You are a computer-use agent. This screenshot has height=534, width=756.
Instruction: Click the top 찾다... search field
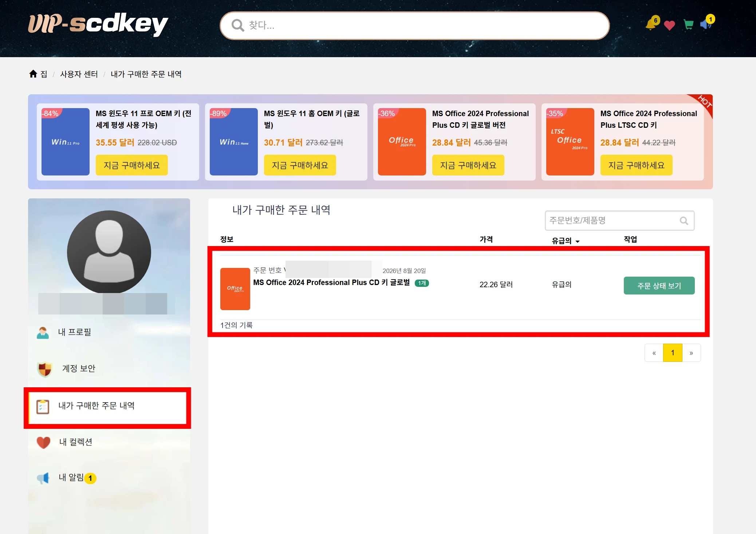click(415, 25)
